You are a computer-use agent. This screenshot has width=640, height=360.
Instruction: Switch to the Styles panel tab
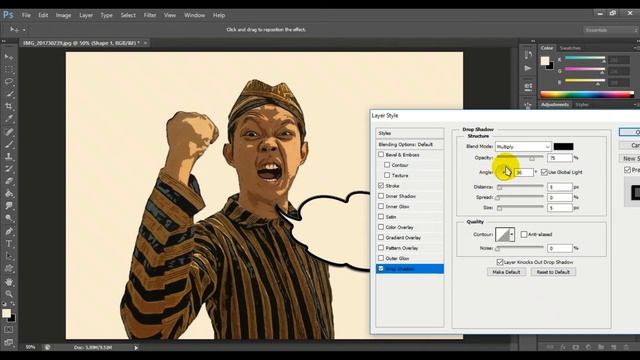582,105
